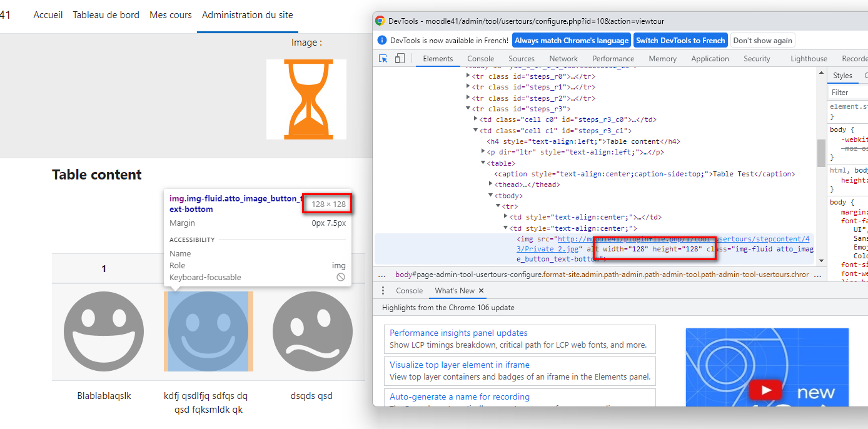Select the body breadcrumb element

point(602,275)
